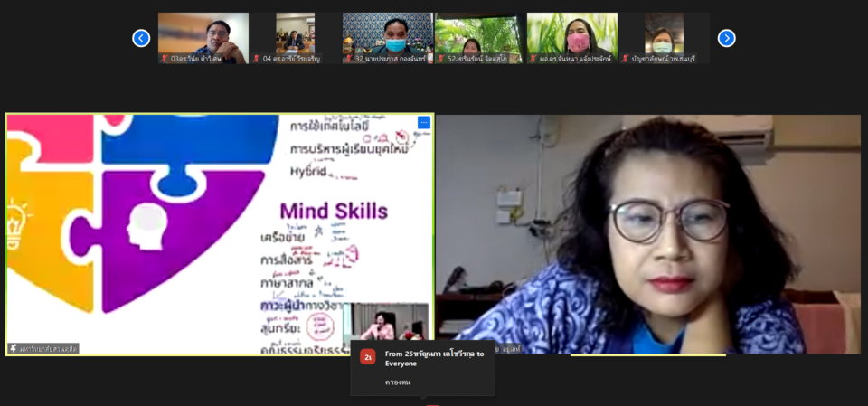Click the มหาวิทยาลัยสวนดุสิต name label
The height and width of the screenshot is (406, 868).
point(48,349)
